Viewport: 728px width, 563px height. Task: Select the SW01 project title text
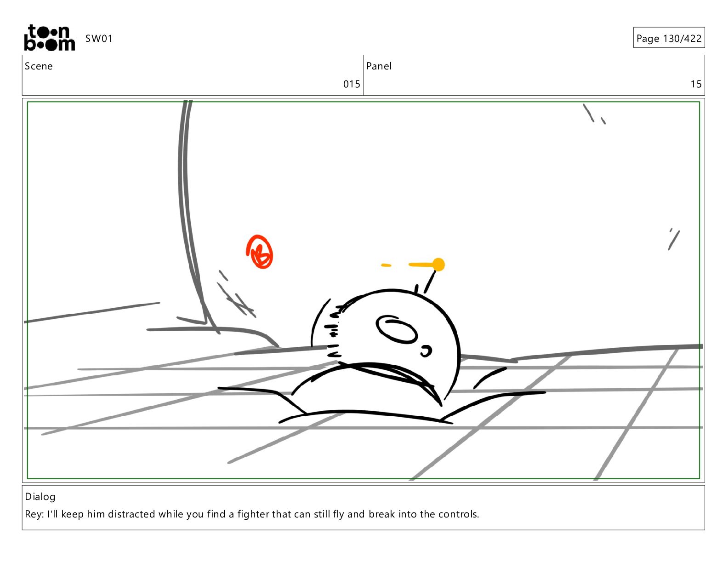99,39
